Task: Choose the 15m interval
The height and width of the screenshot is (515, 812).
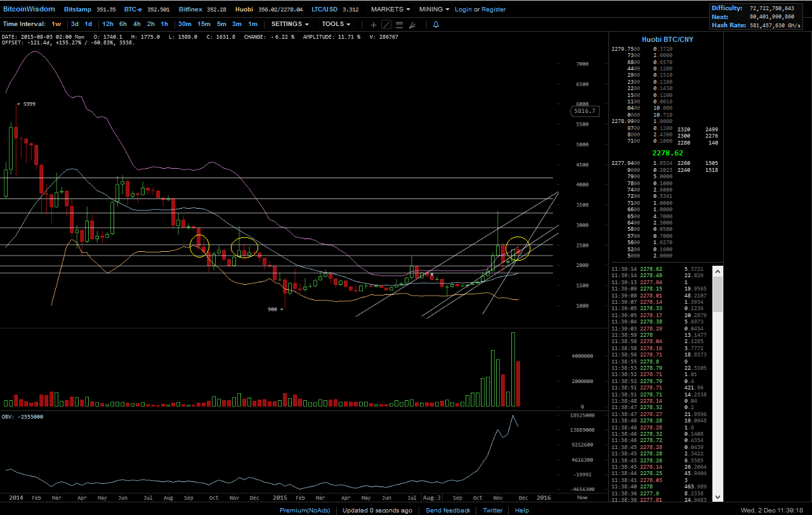Action: pyautogui.click(x=204, y=24)
